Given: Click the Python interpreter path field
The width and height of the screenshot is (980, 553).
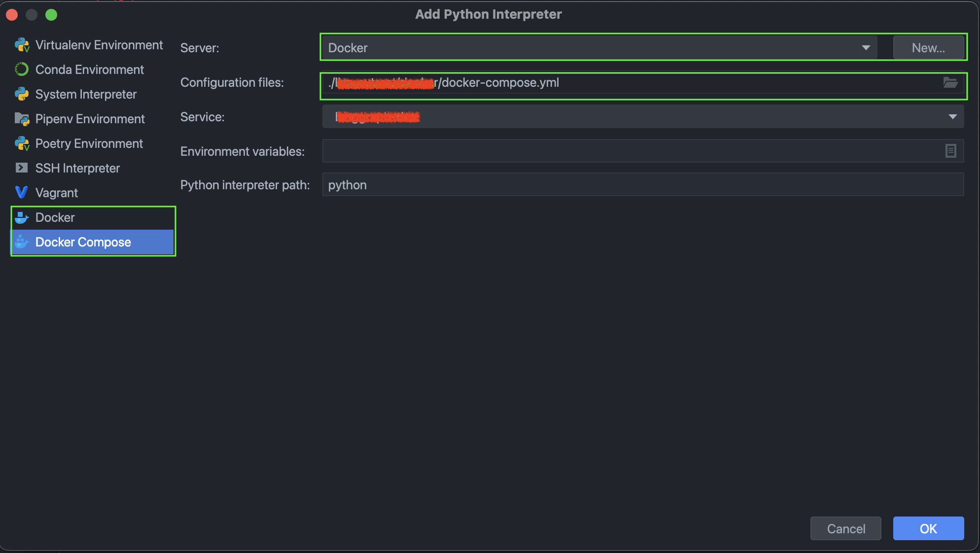Looking at the screenshot, I should point(642,185).
